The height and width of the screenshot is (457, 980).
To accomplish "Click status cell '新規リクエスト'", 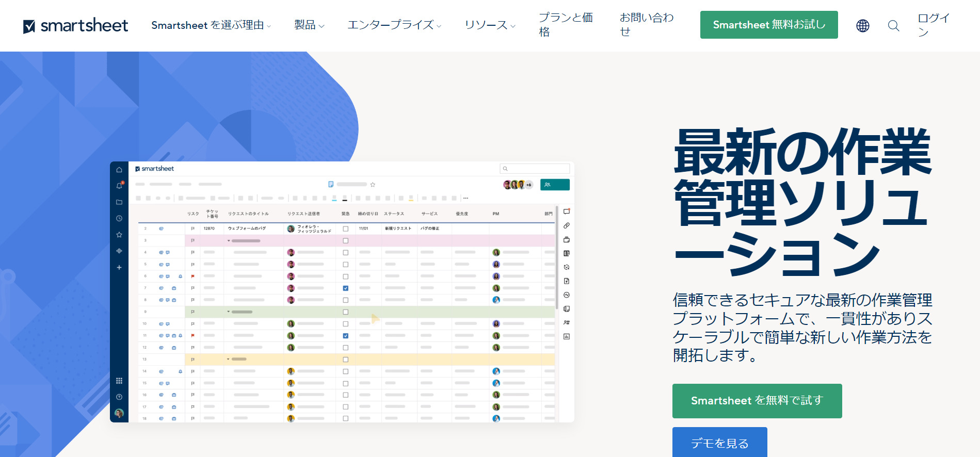I will [398, 228].
